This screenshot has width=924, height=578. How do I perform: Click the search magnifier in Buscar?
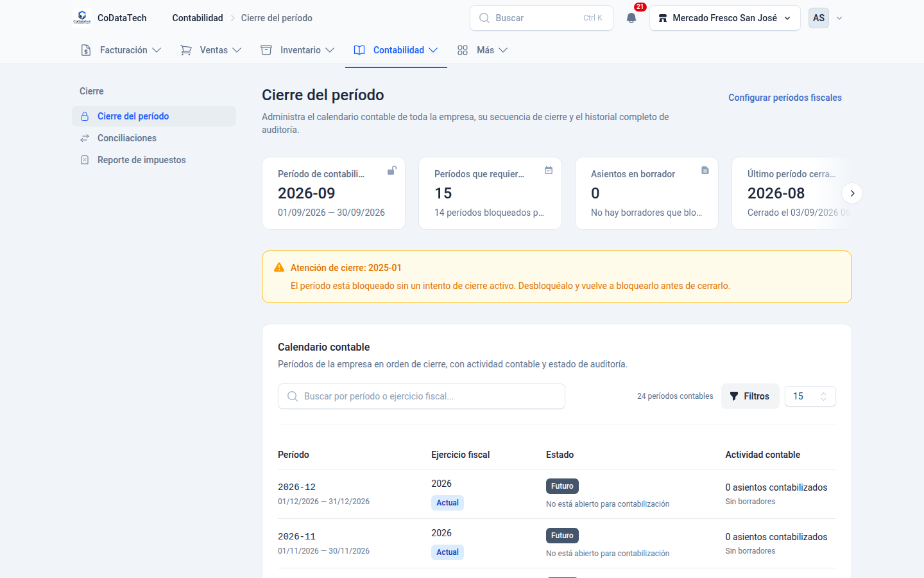click(x=484, y=18)
